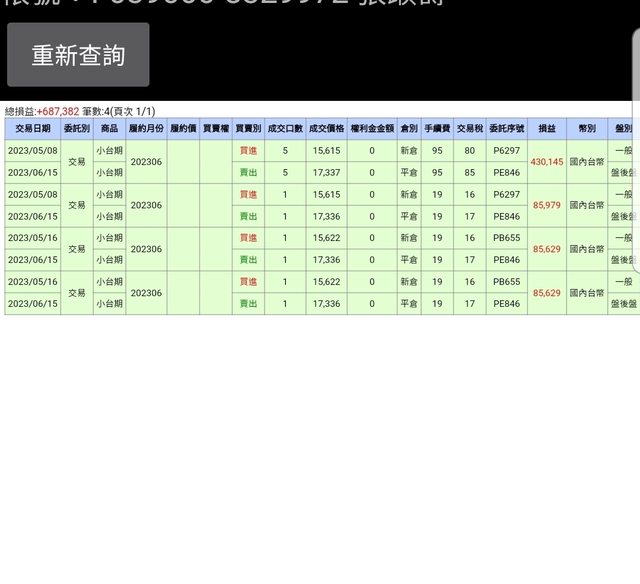The height and width of the screenshot is (584, 640).
Task: Click the 17,337 sell price cell
Action: pyautogui.click(x=327, y=172)
